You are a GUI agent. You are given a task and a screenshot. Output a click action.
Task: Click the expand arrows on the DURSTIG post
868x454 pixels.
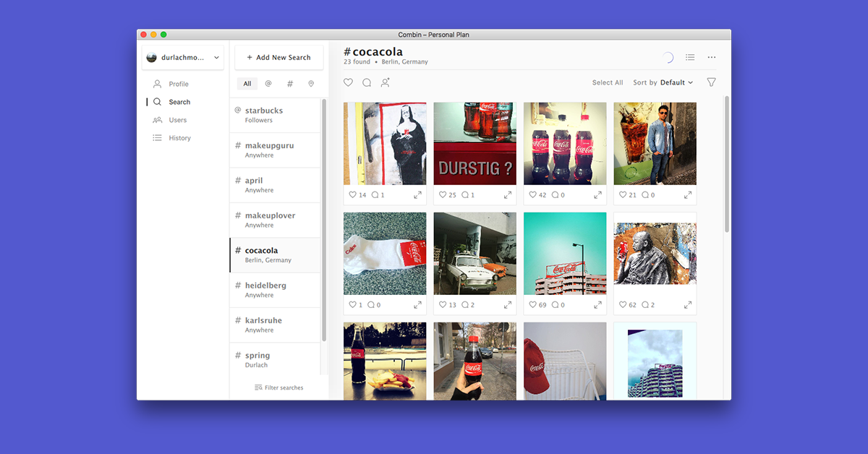pos(508,195)
